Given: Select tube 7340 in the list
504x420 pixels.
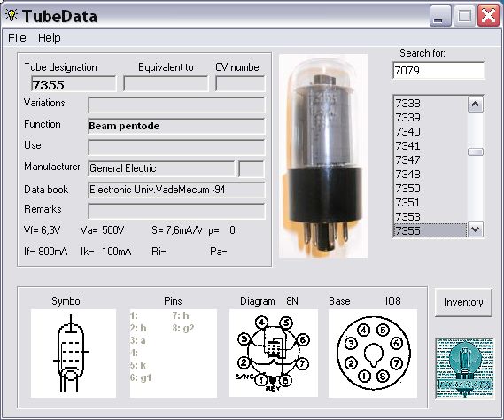Looking at the screenshot, I should (430, 131).
